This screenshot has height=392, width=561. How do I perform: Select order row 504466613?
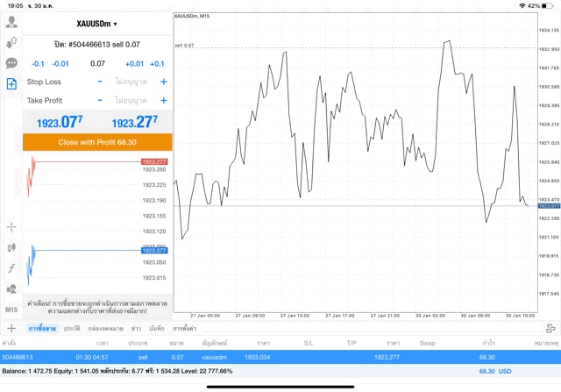point(280,357)
